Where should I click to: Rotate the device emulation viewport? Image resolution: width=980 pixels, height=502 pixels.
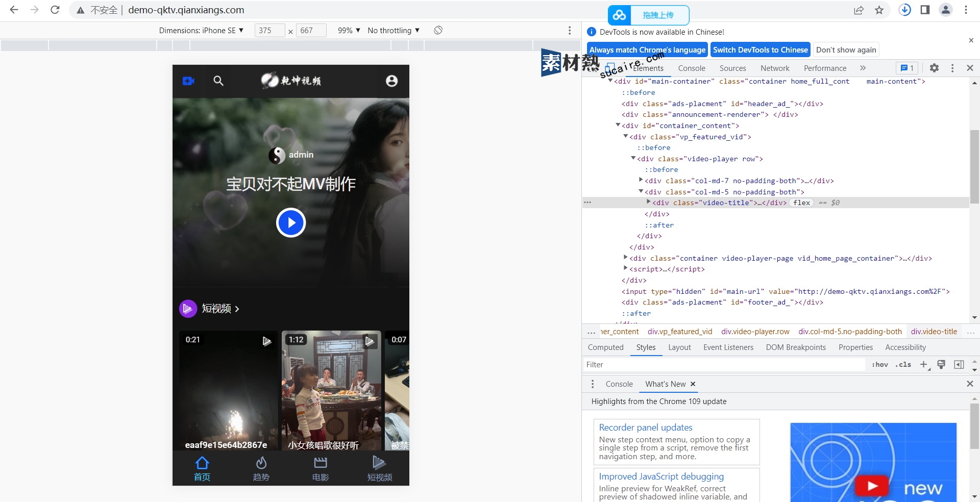click(x=438, y=30)
